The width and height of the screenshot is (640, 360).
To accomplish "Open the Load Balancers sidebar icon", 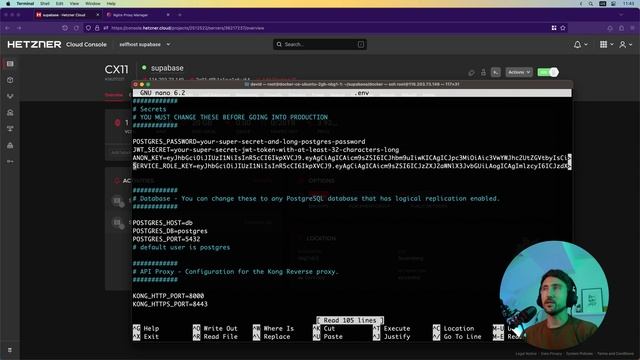I will tap(10, 96).
